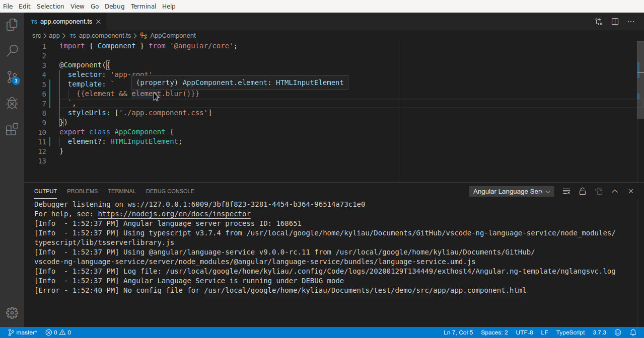644x338 pixels.
Task: Change indentation via Spaces: 2
Action: [494, 332]
